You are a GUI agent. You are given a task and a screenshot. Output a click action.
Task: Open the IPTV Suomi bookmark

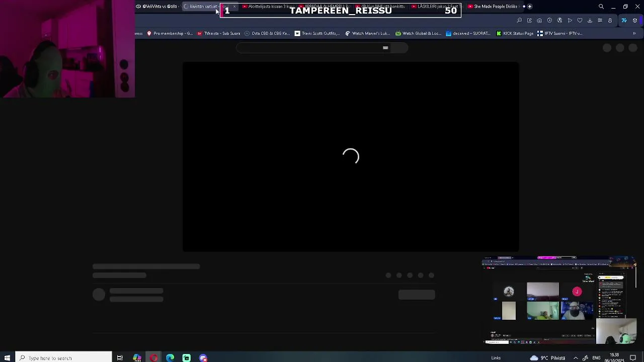pos(559,34)
